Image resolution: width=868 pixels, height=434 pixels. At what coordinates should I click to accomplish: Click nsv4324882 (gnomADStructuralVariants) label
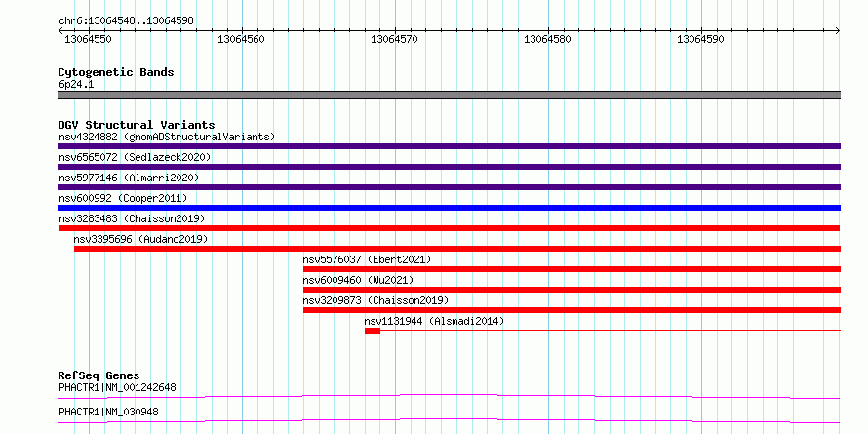pos(167,137)
